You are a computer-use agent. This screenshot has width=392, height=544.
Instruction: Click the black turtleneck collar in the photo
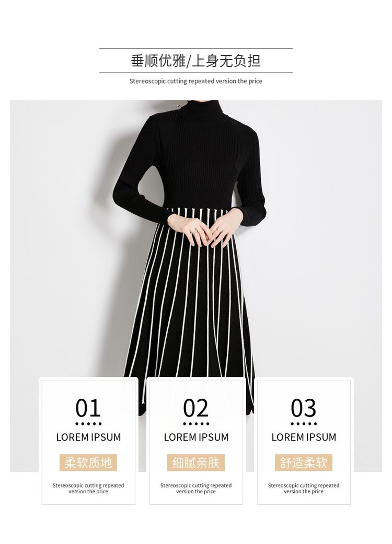pos(206,109)
